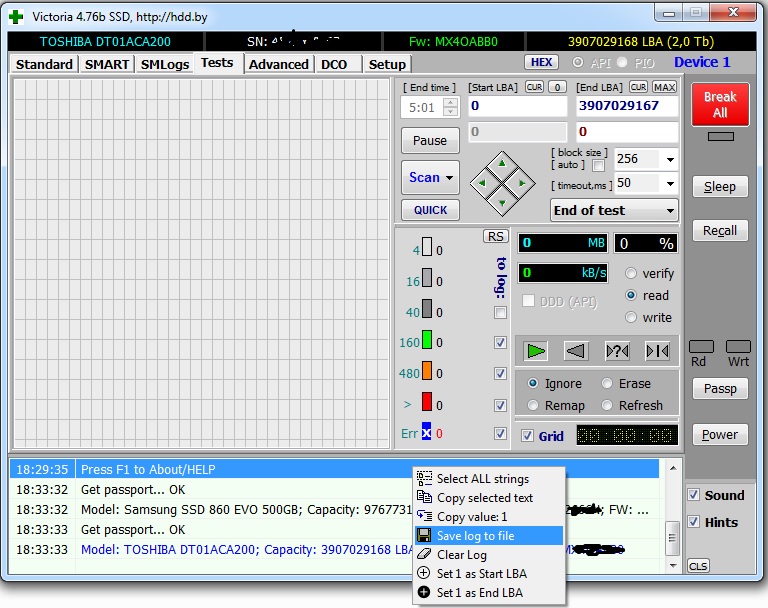768x608 pixels.
Task: Click the Copy selected text icon
Action: (424, 497)
